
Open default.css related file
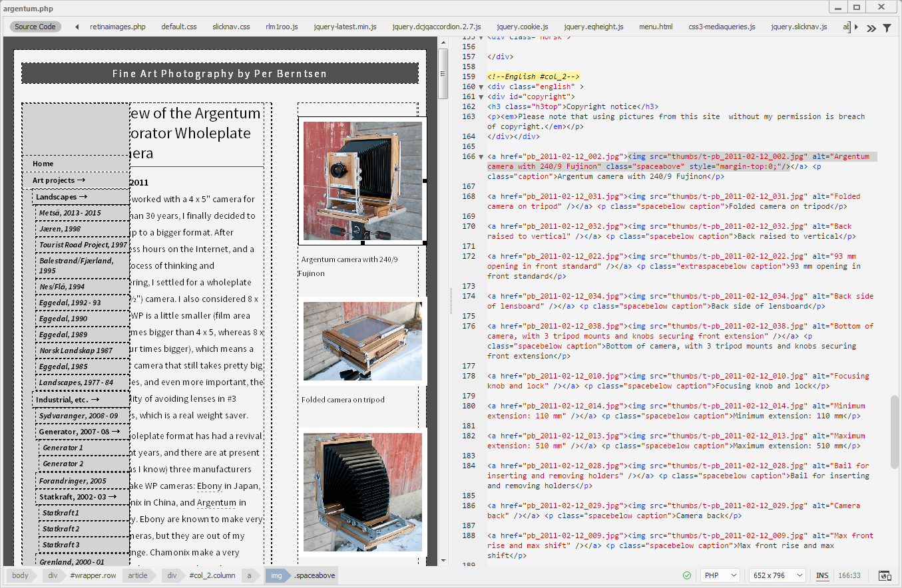179,27
